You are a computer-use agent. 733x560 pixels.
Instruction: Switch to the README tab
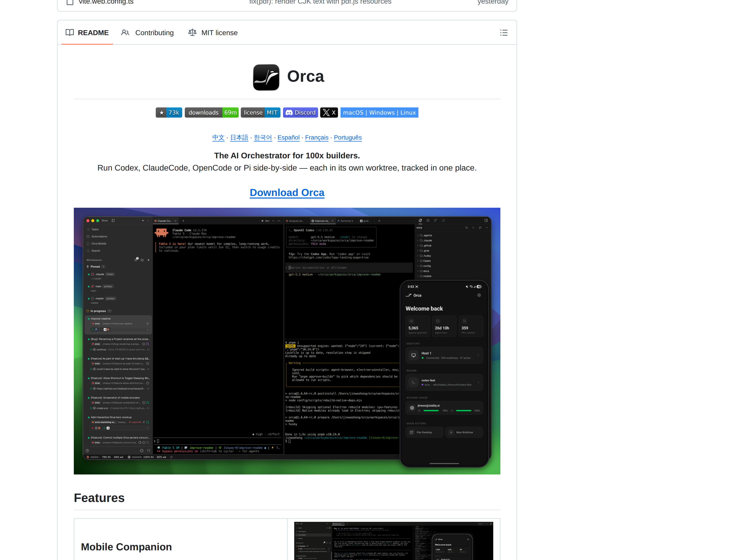pos(87,33)
